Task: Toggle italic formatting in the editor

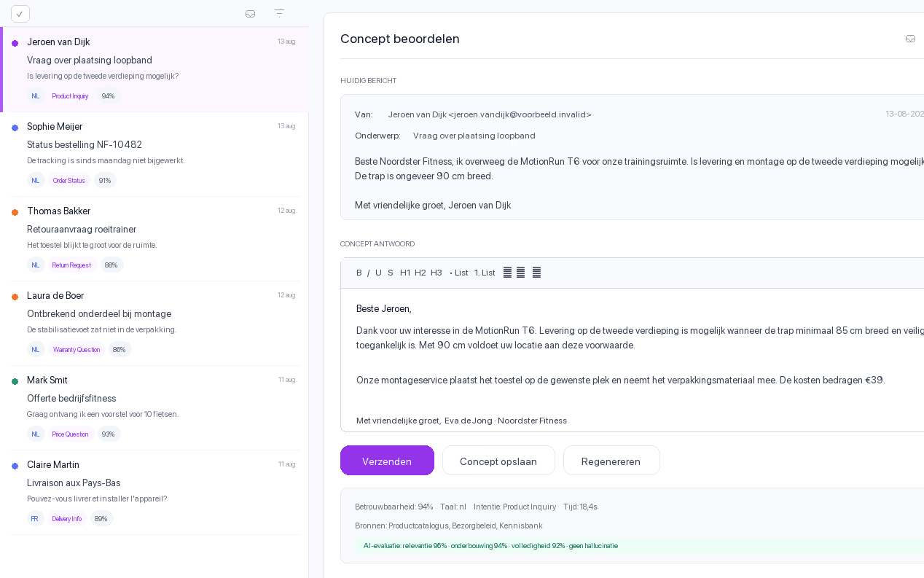Action: point(369,273)
